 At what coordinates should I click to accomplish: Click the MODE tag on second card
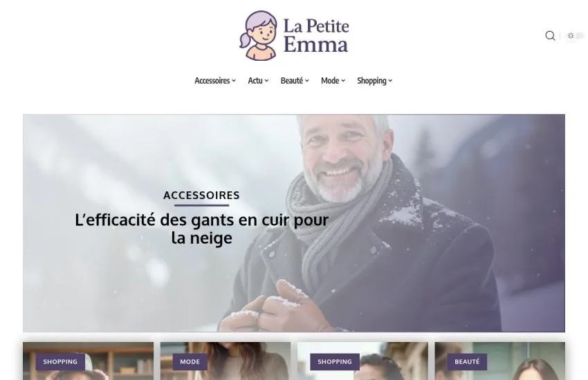tap(190, 361)
